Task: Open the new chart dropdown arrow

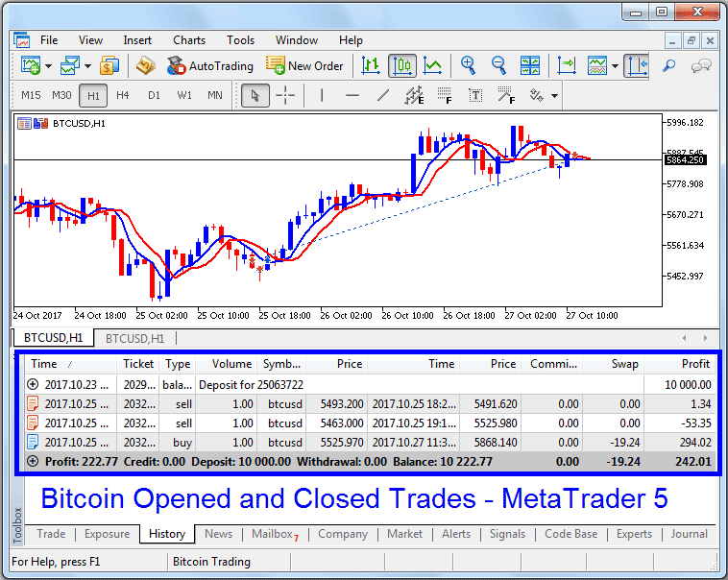Action: 47,66
